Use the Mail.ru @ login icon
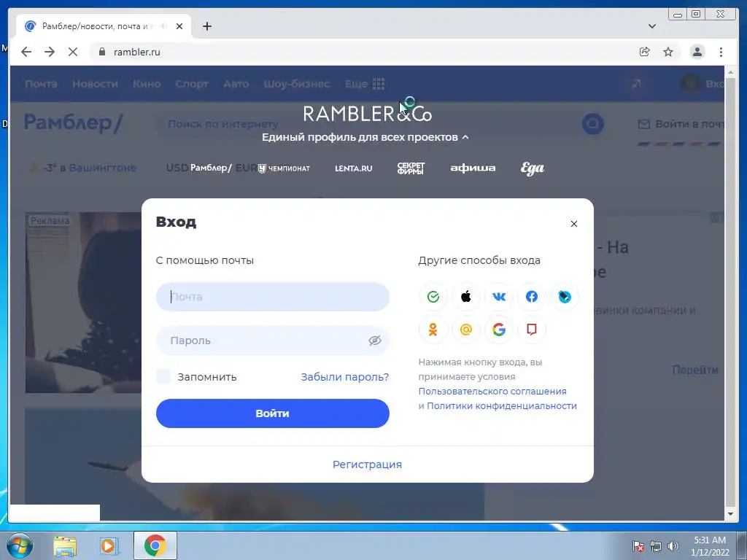This screenshot has height=560, width=747. point(466,330)
